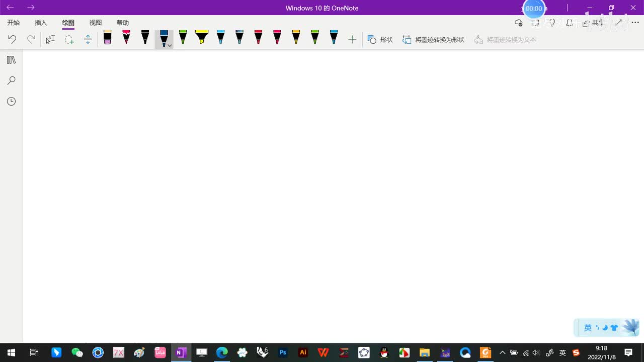Screen dimensions: 644x362
Task: Open the lightbulb tell-me feature
Action: click(x=552, y=23)
